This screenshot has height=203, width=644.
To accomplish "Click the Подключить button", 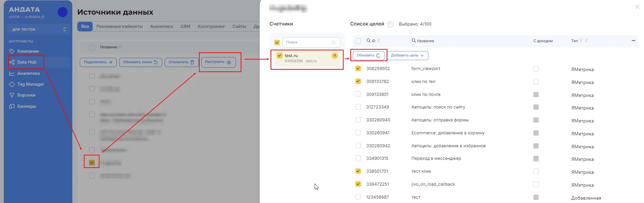I will pyautogui.click(x=98, y=62).
